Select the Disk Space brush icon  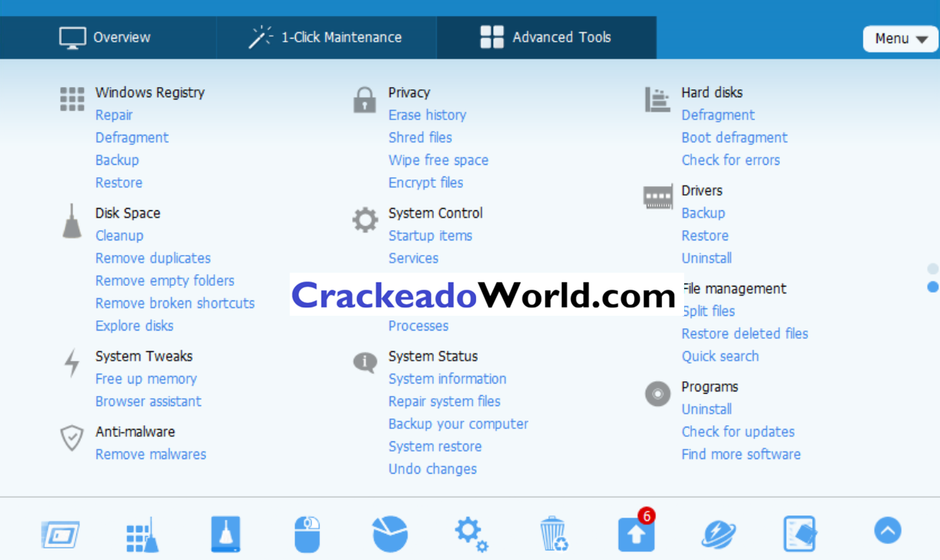tap(72, 221)
